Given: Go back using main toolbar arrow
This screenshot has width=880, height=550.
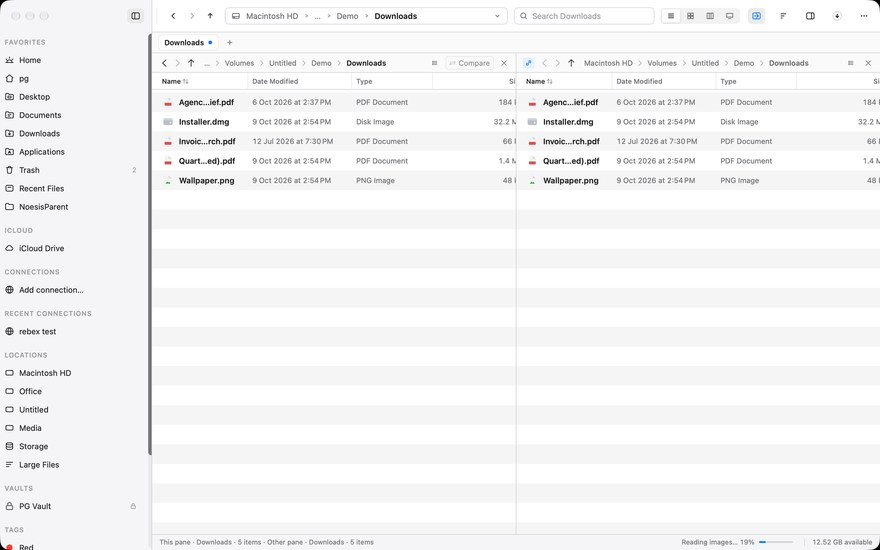Looking at the screenshot, I should [x=173, y=16].
